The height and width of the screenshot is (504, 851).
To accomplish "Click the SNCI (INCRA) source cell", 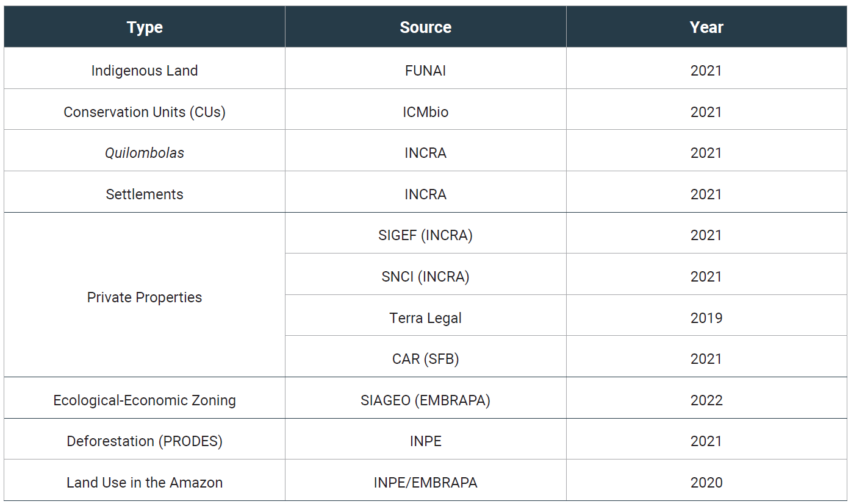I will [425, 276].
